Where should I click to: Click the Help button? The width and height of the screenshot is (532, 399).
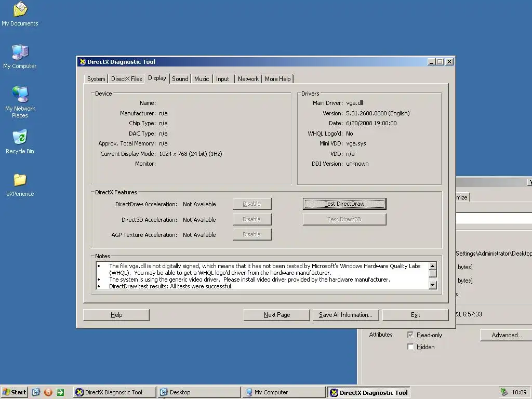click(116, 315)
